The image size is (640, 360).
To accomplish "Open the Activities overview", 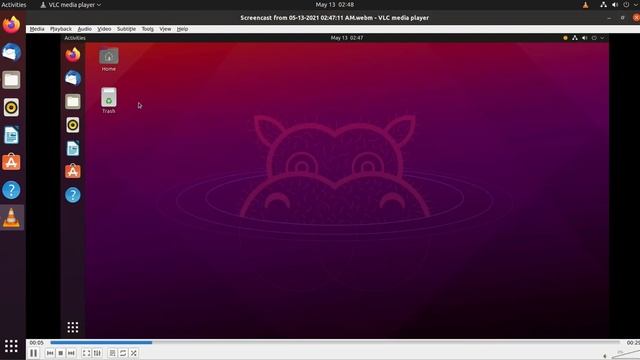I will click(14, 5).
